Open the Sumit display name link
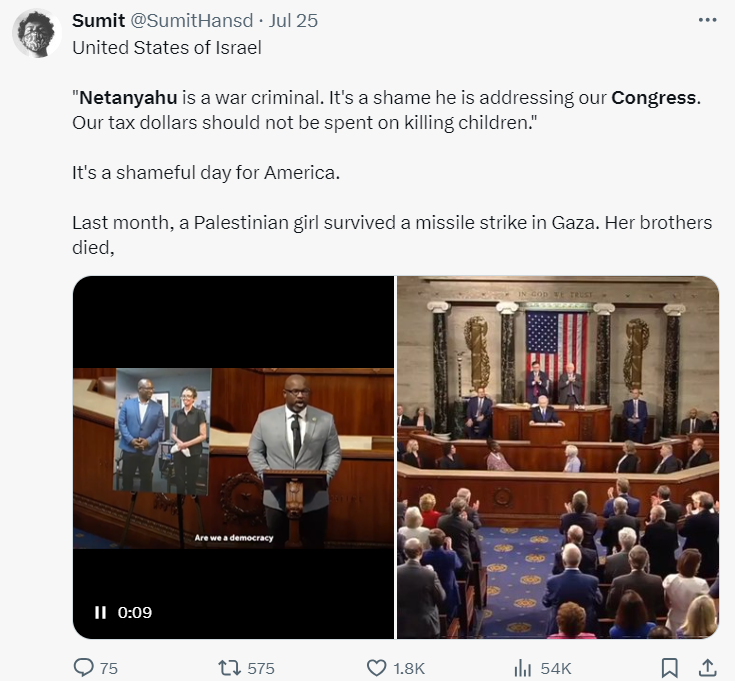This screenshot has height=681, width=735. click(x=98, y=20)
